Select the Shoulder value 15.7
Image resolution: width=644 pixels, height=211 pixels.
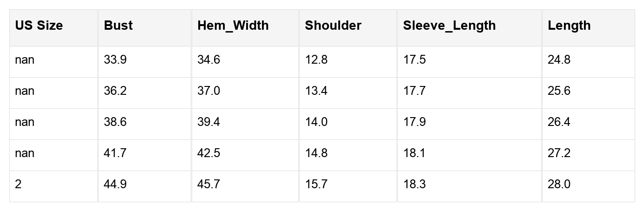tap(316, 185)
